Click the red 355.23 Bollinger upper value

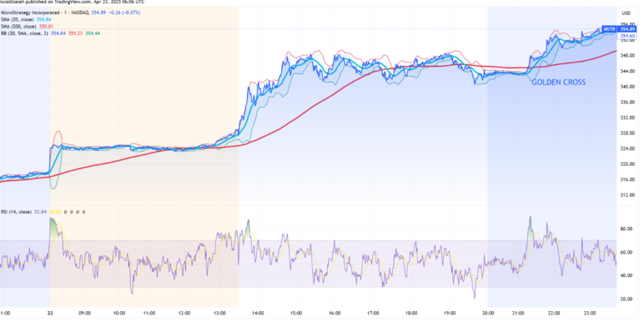click(x=75, y=33)
